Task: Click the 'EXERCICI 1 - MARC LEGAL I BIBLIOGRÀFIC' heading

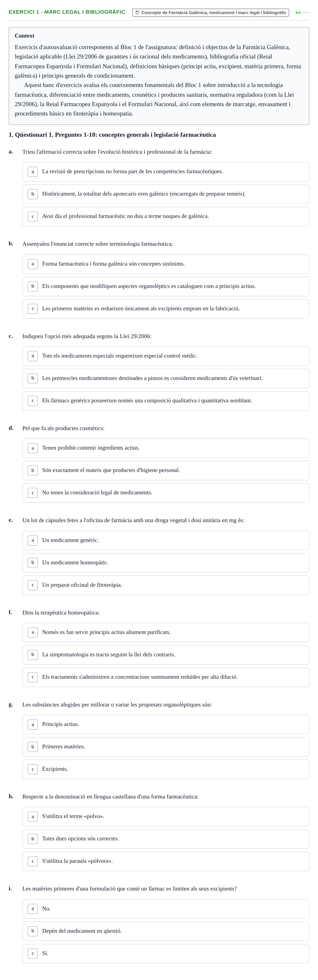Action: pyautogui.click(x=67, y=12)
